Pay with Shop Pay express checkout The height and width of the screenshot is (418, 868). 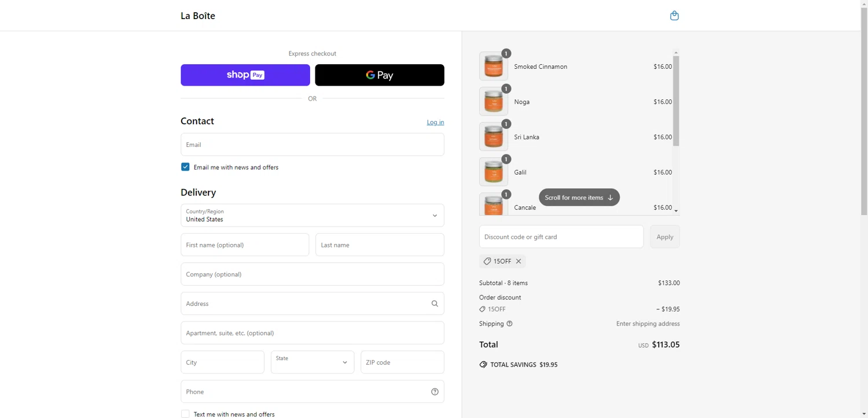(x=245, y=75)
